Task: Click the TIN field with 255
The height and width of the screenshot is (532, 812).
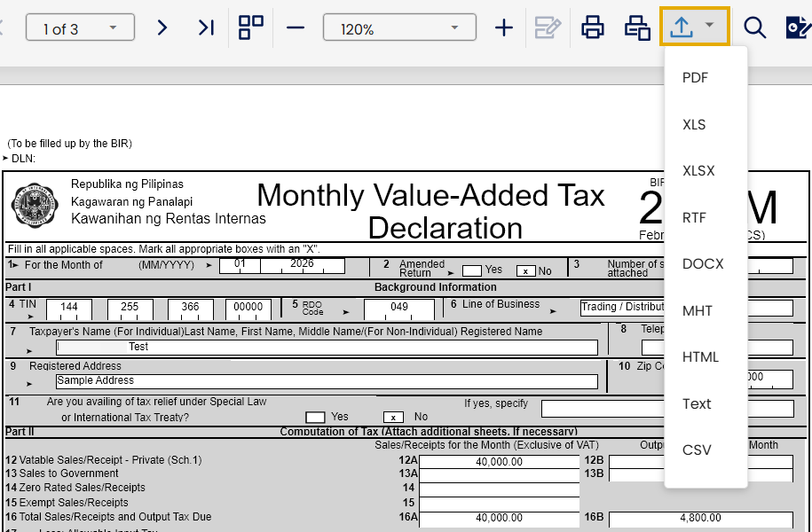Action: (x=130, y=309)
